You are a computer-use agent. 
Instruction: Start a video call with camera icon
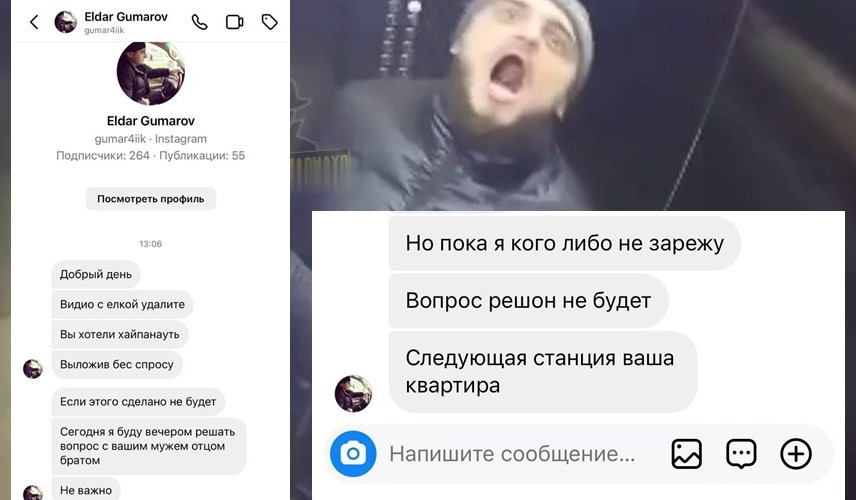tap(234, 22)
